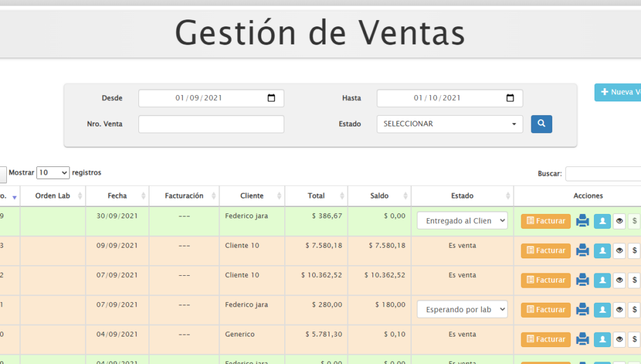Image resolution: width=641 pixels, height=364 pixels.
Task: View details eye icon for Federico jara 30/09/2021
Action: click(619, 221)
